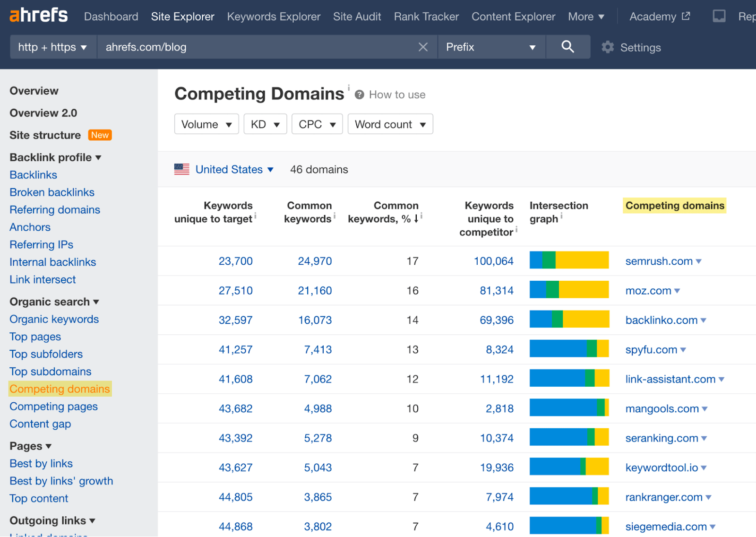Screen dimensions: 756x537
Task: Click the Ahrefs logo
Action: [x=39, y=16]
